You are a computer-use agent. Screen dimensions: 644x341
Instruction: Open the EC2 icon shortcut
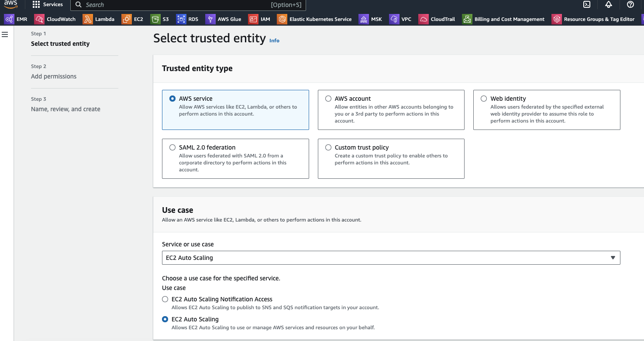point(127,19)
